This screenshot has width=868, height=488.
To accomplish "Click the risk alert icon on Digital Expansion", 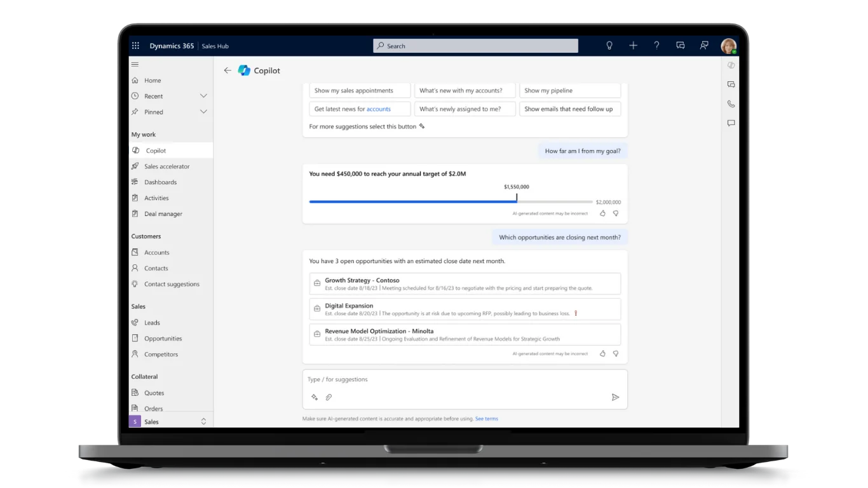I will point(576,313).
